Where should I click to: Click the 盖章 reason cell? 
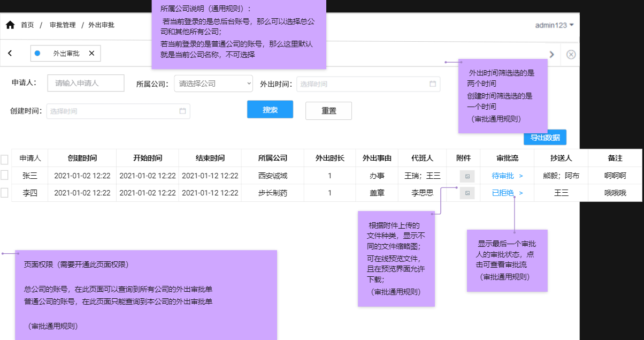[x=377, y=193]
